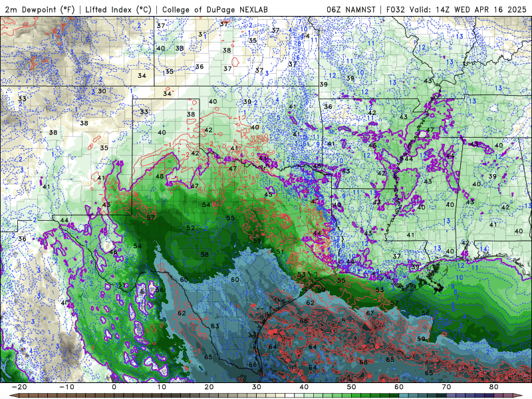Click the "2m Dewpoint (°F)" header label
The width and height of the screenshot is (532, 399).
tap(40, 10)
